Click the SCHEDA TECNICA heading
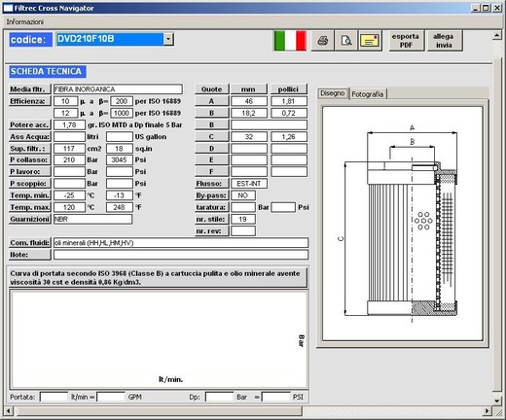The height and width of the screenshot is (420, 506). [48, 71]
